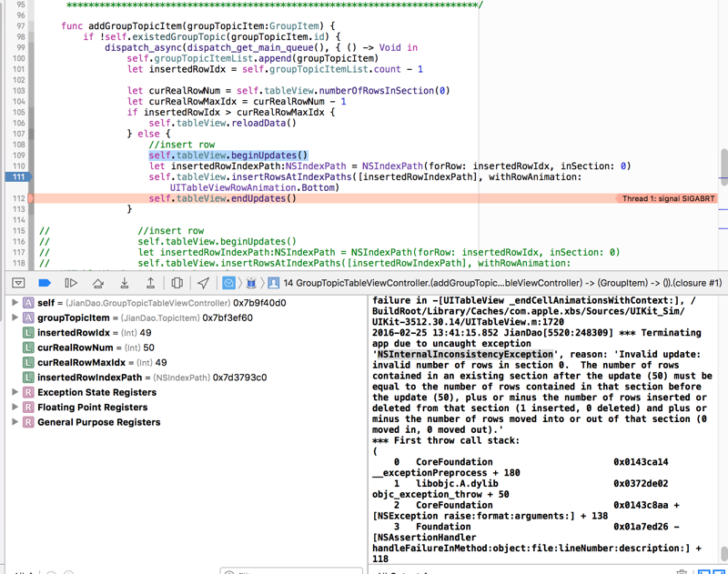
Task: Select the JianDao process icon in jump bar
Action: (229, 283)
